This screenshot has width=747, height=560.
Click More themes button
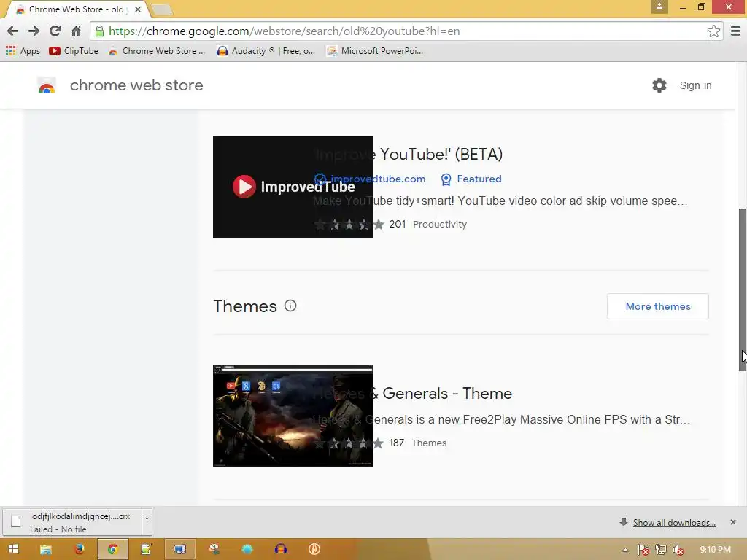tap(658, 306)
